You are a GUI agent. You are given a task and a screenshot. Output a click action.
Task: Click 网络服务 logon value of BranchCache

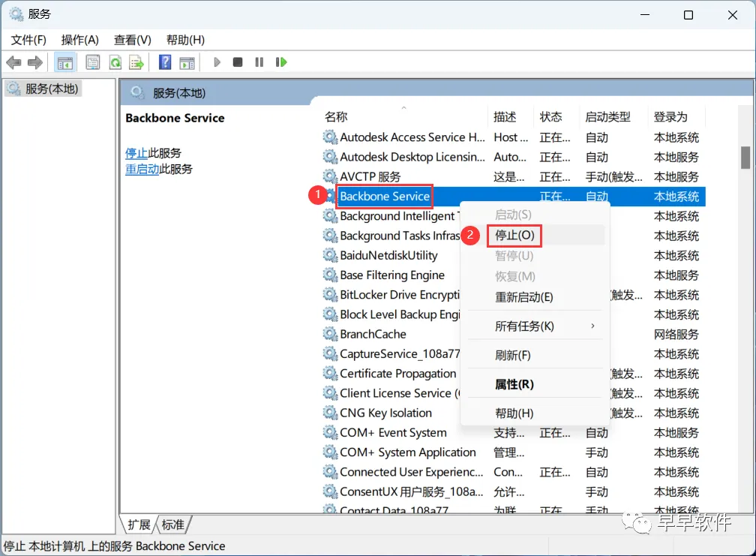click(676, 334)
